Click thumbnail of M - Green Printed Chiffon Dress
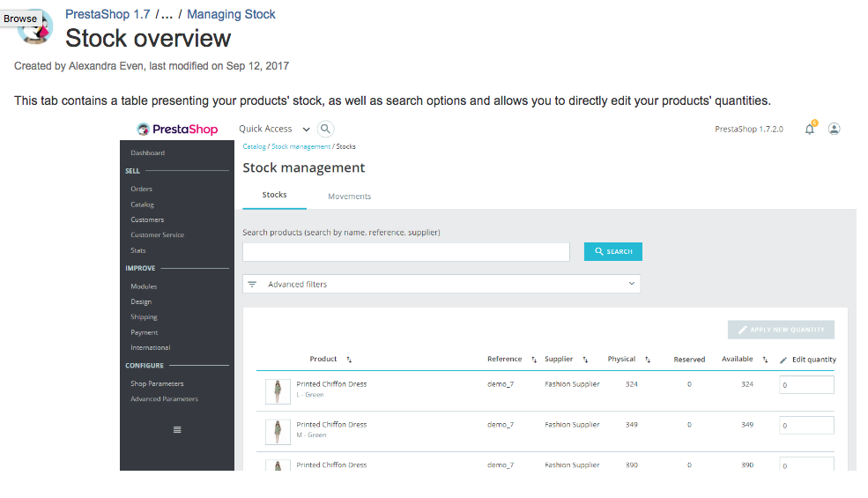The image size is (868, 498). 278,432
